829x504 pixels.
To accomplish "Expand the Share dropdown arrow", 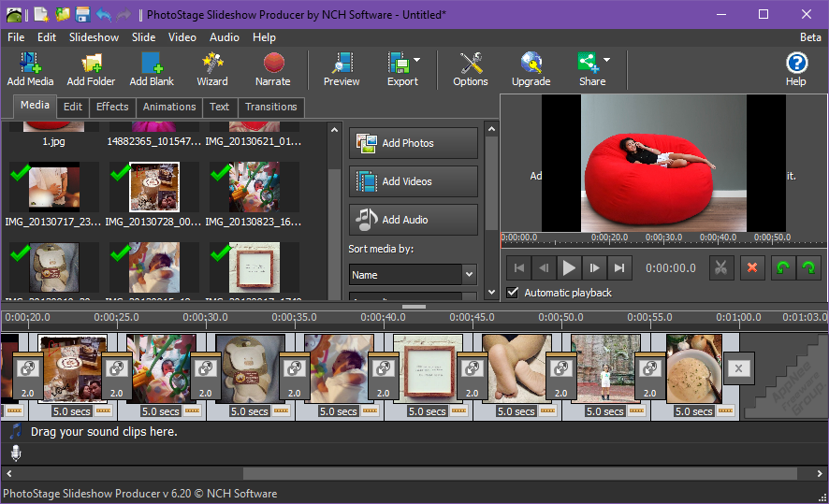I will 606,60.
